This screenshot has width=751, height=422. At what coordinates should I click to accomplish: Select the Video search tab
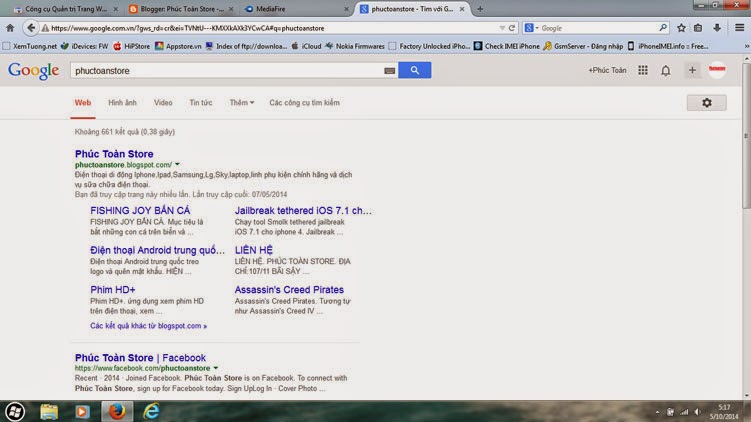click(163, 103)
